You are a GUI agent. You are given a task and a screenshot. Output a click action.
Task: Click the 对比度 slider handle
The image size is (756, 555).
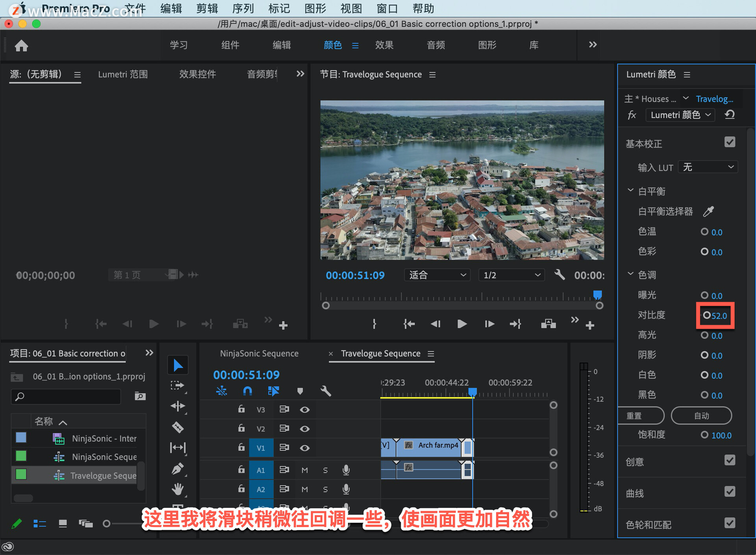click(x=707, y=315)
